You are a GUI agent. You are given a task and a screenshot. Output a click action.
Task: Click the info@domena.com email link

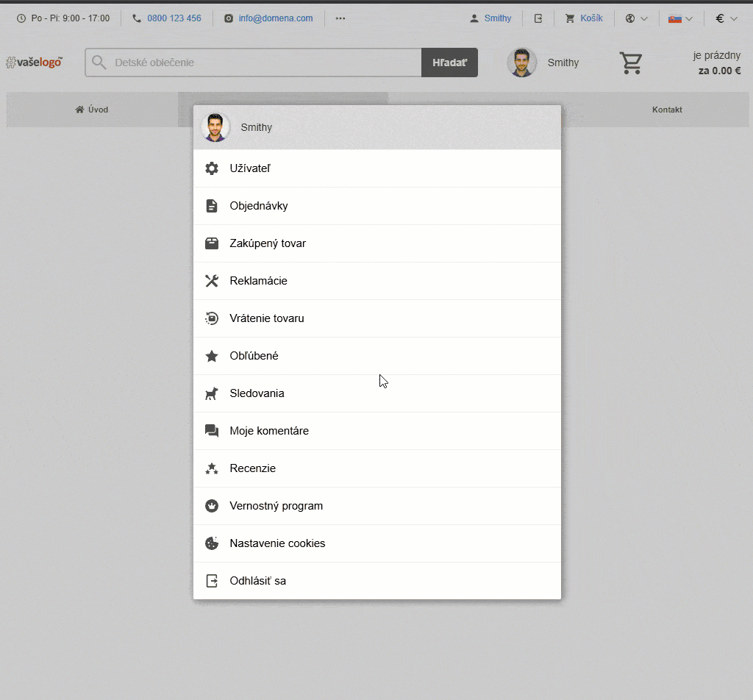pos(276,18)
